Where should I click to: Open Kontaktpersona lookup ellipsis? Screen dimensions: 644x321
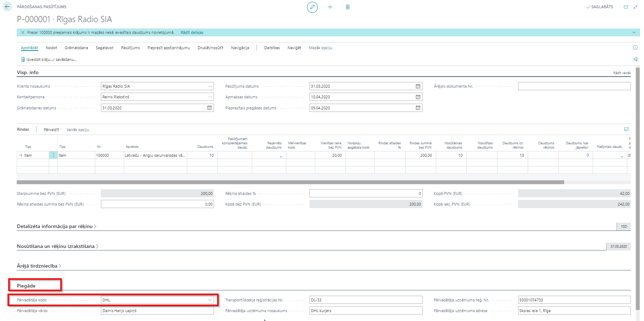[x=210, y=97]
